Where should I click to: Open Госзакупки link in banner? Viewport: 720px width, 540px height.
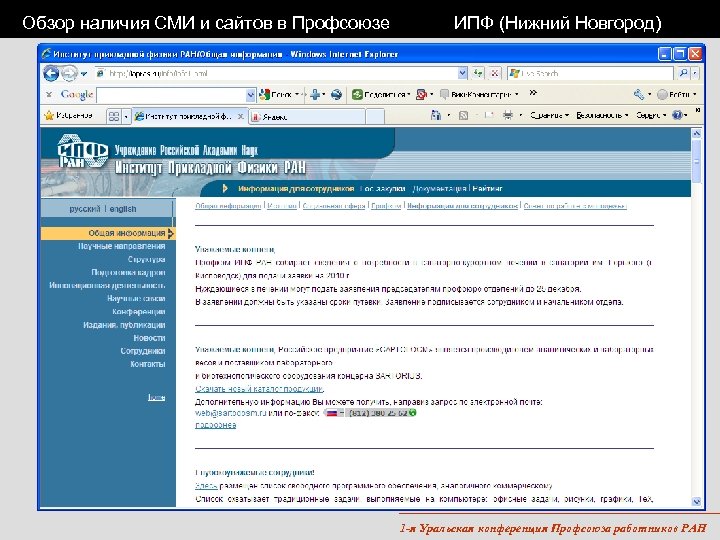382,189
